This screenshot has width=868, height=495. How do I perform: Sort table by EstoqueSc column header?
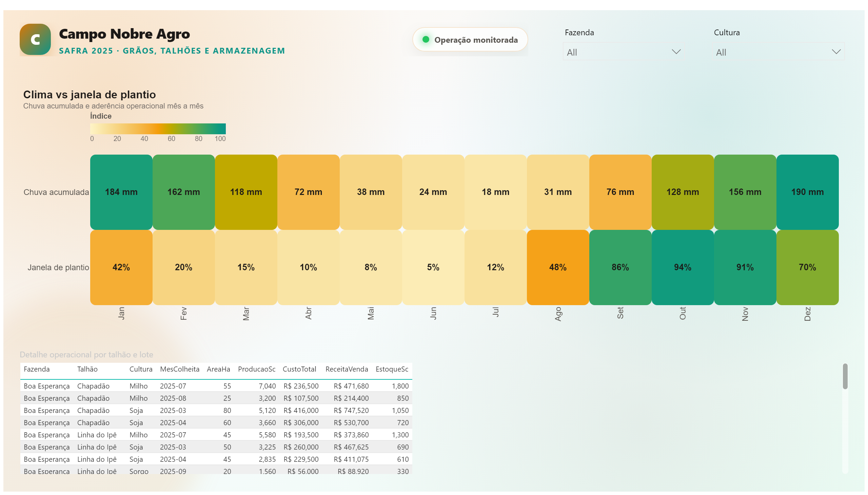tap(392, 369)
